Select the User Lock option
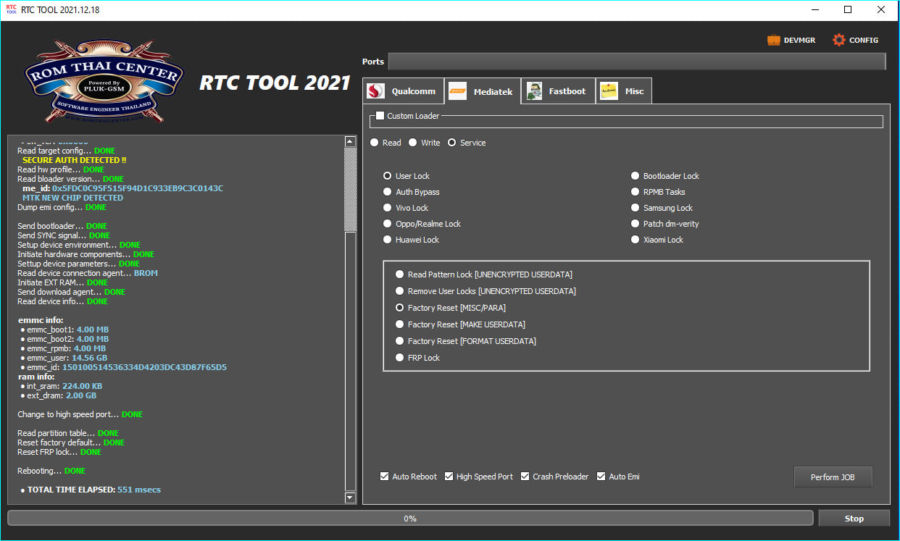This screenshot has width=900, height=541. pyautogui.click(x=387, y=176)
